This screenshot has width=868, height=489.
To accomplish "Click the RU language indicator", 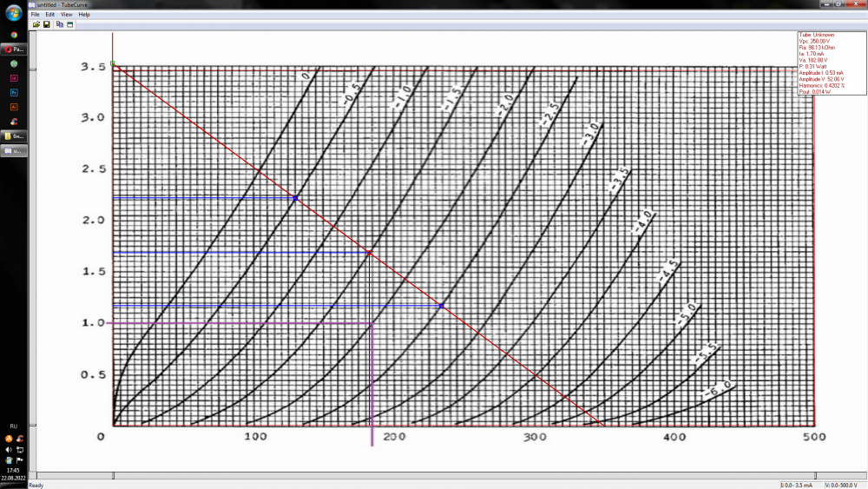I will (x=14, y=426).
